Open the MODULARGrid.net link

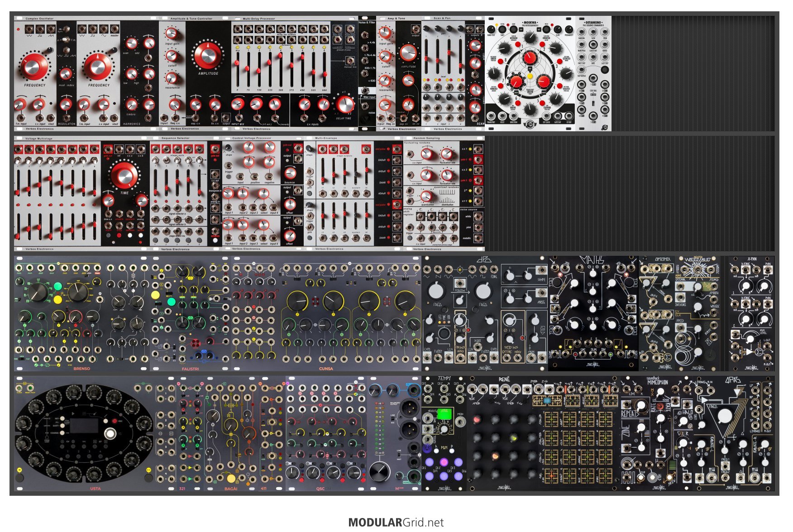click(396, 522)
